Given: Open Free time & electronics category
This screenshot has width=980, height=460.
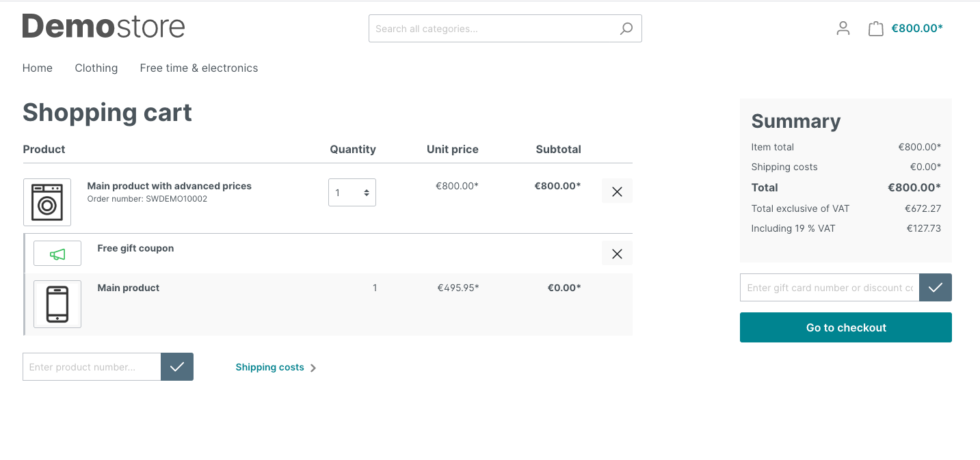Looking at the screenshot, I should [199, 68].
